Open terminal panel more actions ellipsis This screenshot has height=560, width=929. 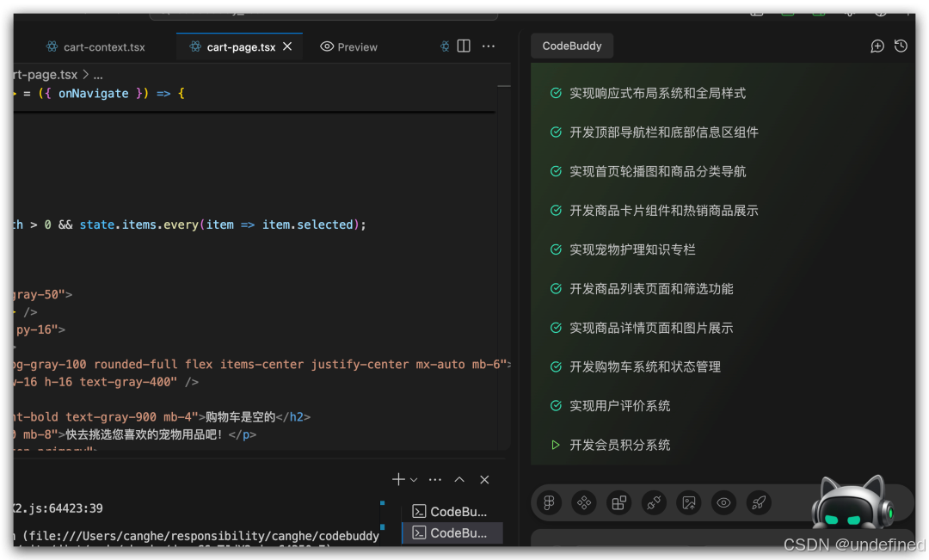coord(435,479)
